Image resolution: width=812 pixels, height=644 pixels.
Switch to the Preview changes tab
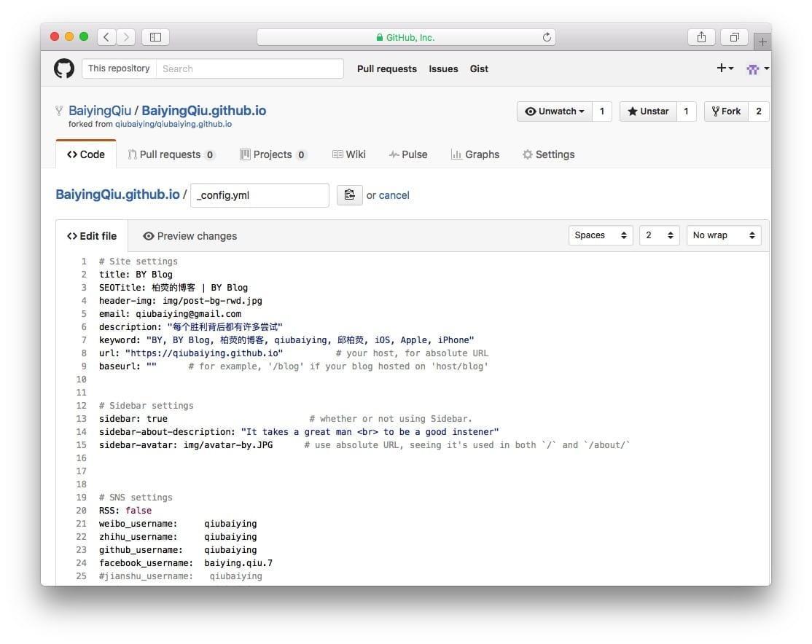coord(190,236)
